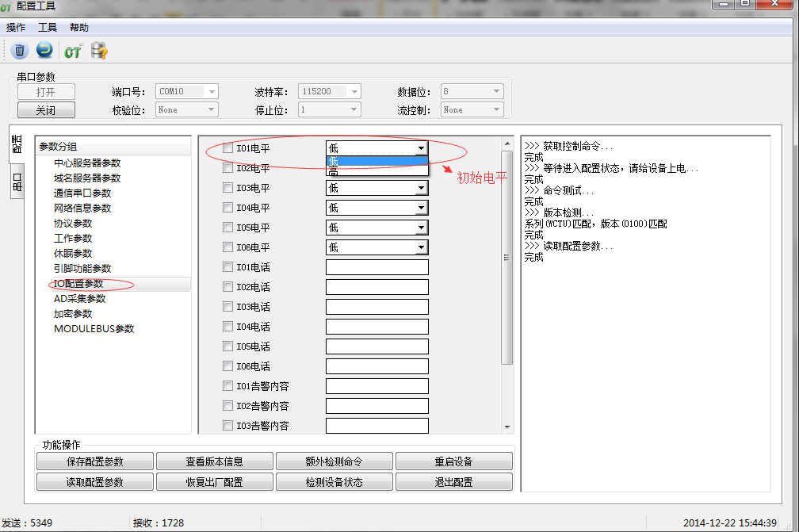Select MODULEBUS参数 in parameter groups

pos(94,329)
